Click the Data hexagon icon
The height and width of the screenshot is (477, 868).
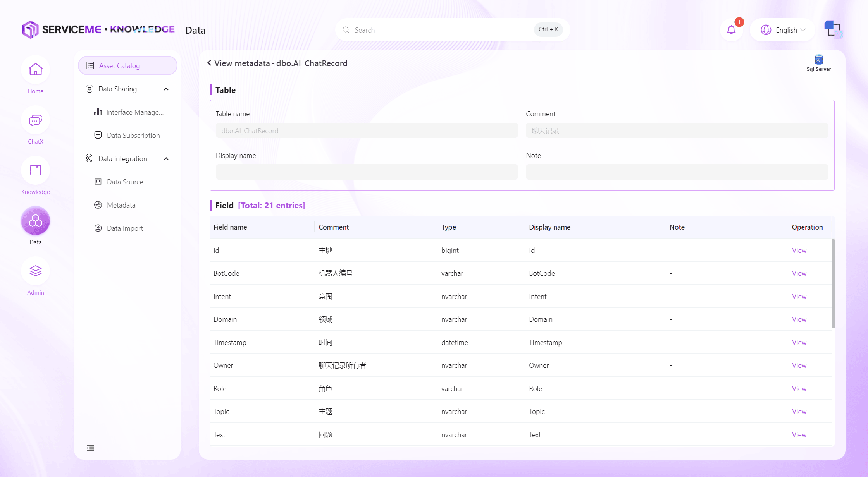coord(35,221)
